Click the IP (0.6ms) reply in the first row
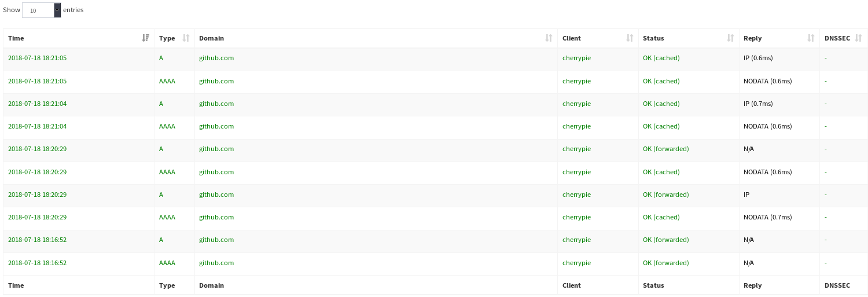868x297 pixels. [x=758, y=58]
